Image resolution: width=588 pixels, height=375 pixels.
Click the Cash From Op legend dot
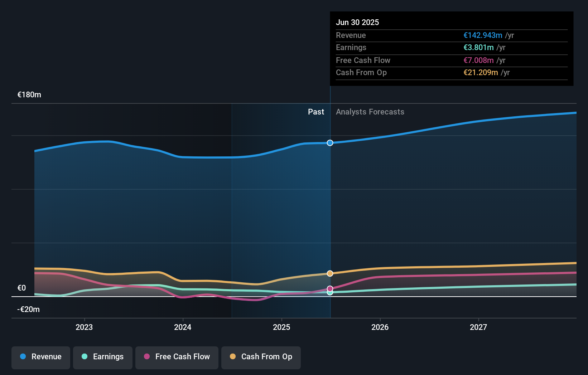point(233,356)
